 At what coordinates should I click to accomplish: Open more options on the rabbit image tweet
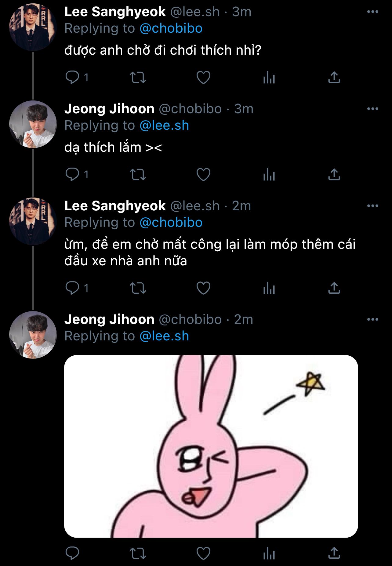372,320
